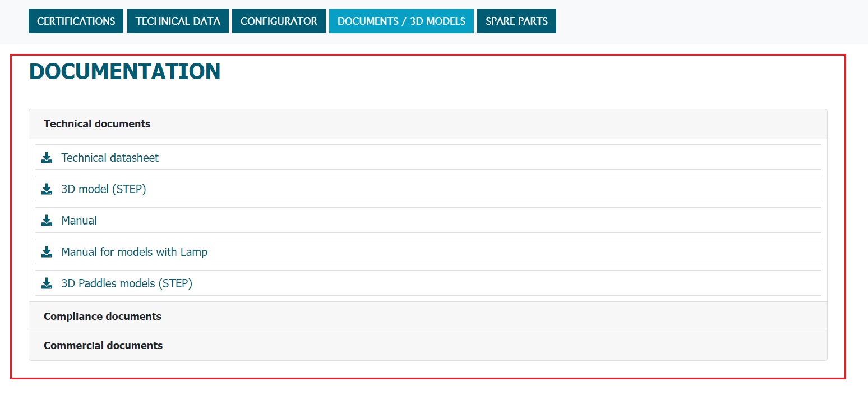868x394 pixels.
Task: Expand the Commercial documents section
Action: tap(428, 346)
